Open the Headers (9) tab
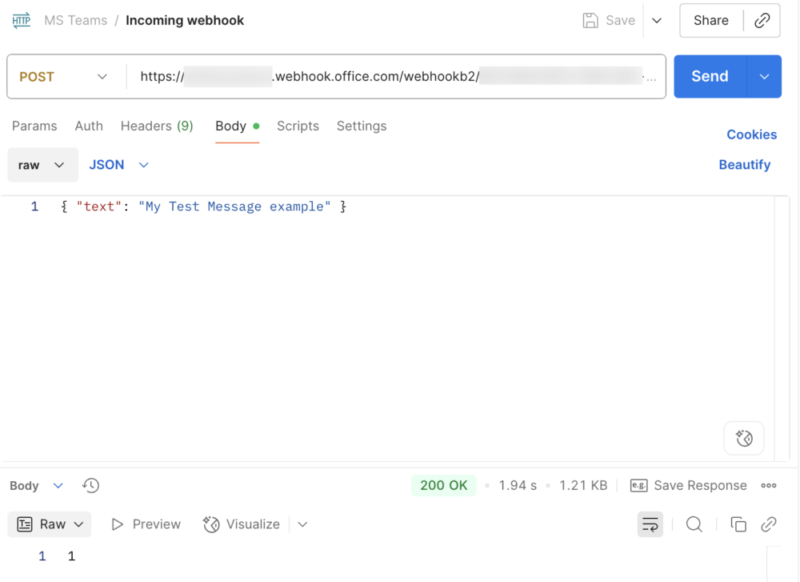 [157, 126]
